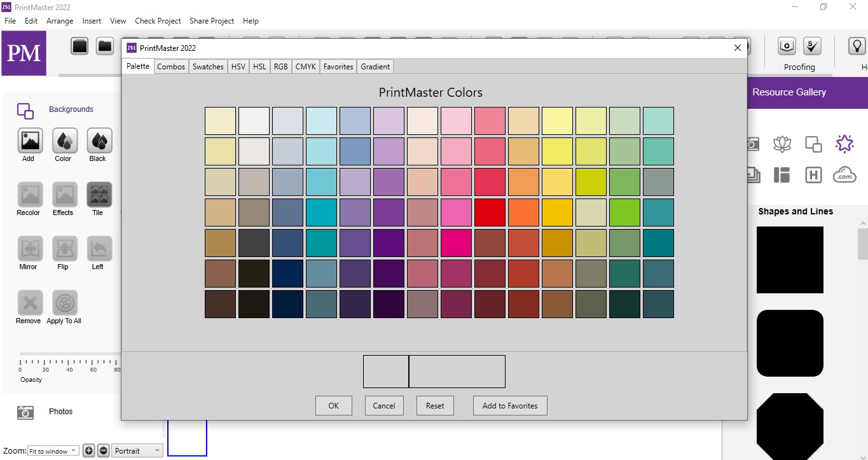
Task: Select the overlapping squares shapes gallery icon
Action: pos(813,144)
